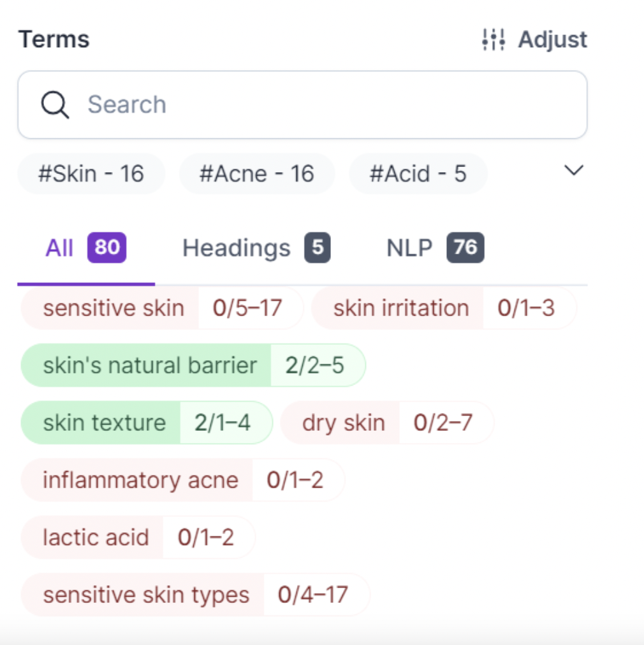Filter by #Acid - 5 tag
The height and width of the screenshot is (645, 644).
click(x=418, y=173)
